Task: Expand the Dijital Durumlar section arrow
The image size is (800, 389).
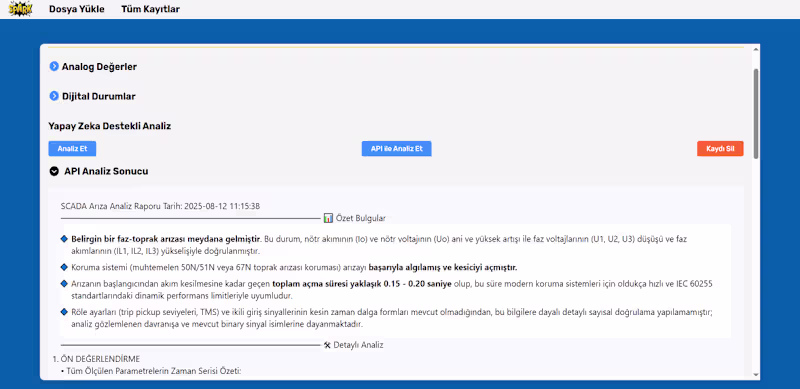Action: [x=54, y=96]
